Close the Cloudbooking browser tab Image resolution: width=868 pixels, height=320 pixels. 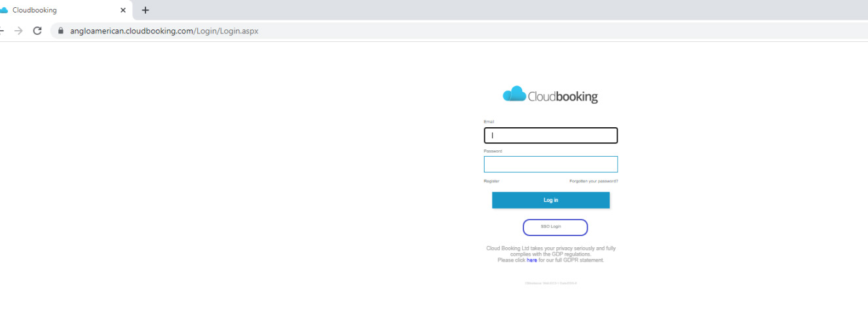point(123,10)
